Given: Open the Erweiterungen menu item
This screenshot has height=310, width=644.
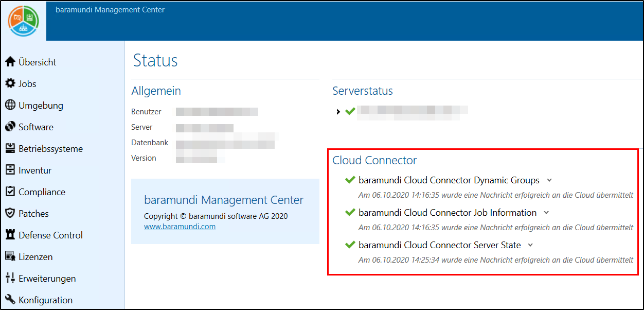Looking at the screenshot, I should [47, 278].
